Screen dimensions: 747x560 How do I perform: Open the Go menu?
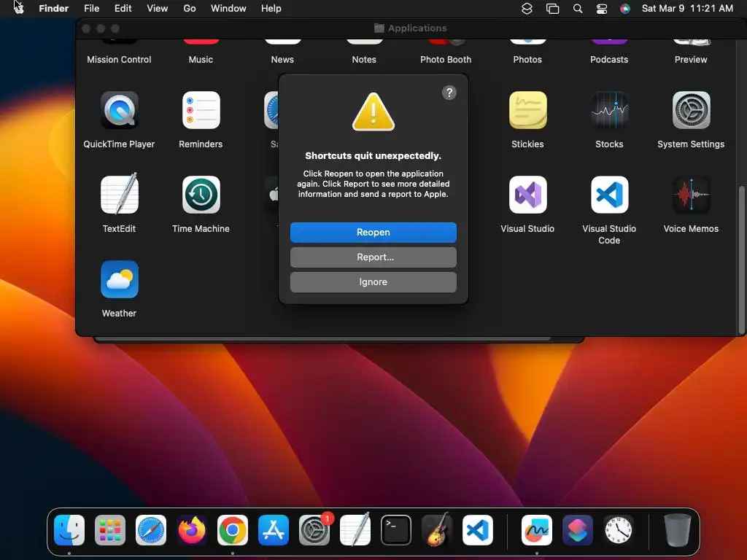tap(190, 8)
